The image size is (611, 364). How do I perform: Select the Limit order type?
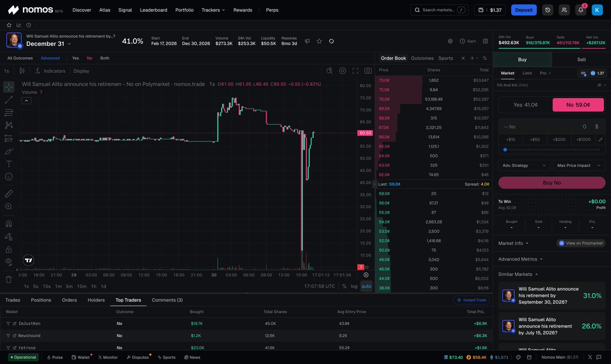pos(527,73)
